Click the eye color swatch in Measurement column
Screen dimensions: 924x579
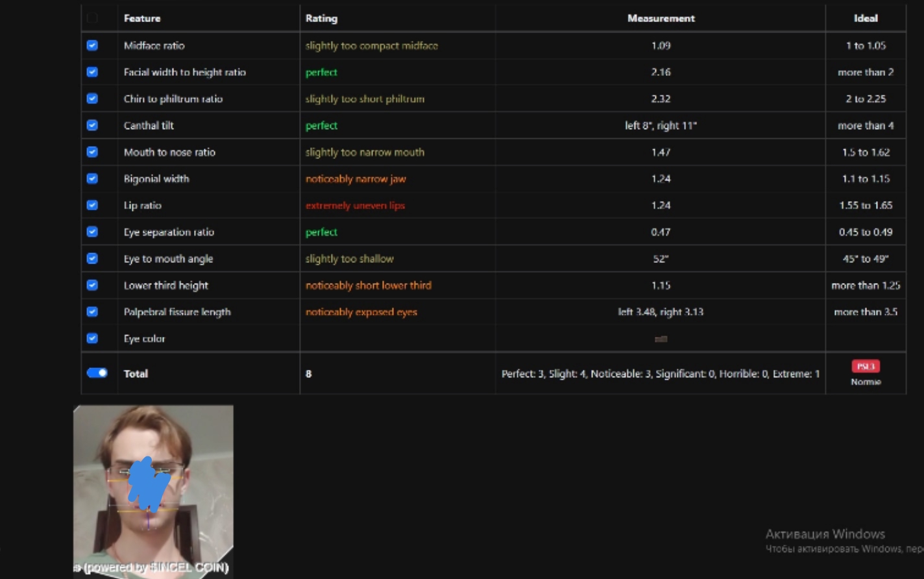661,339
